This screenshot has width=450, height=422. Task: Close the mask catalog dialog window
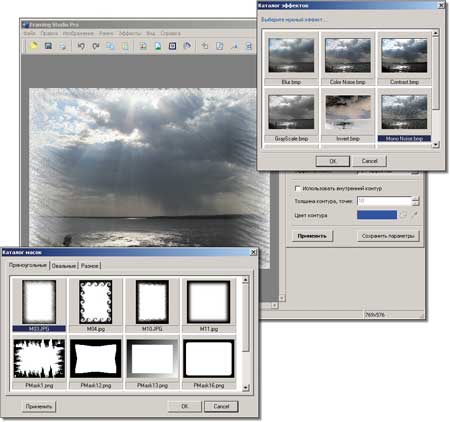253,252
